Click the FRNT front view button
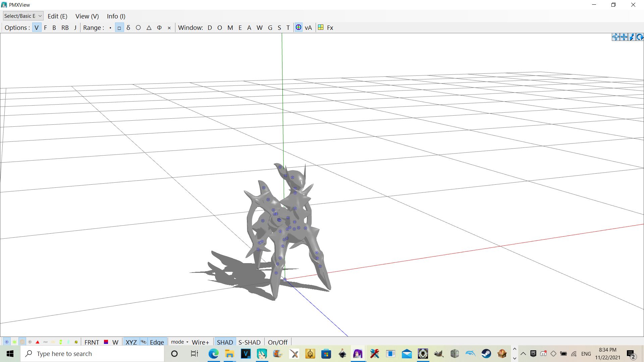The image size is (644, 362). tap(92, 342)
